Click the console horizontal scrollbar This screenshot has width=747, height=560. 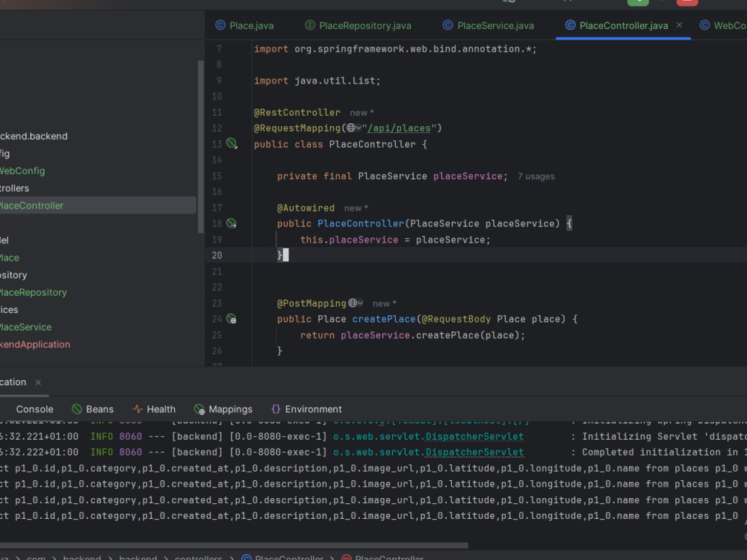tap(234, 545)
